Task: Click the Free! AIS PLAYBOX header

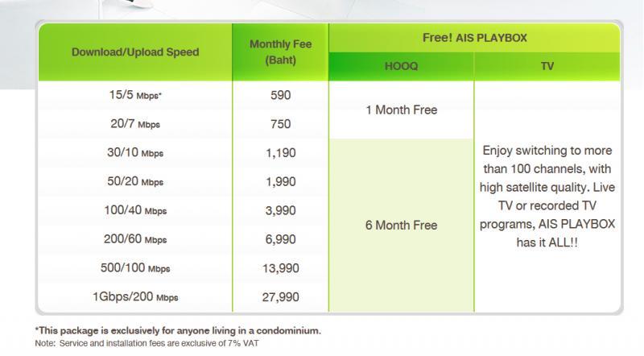Action: (474, 37)
